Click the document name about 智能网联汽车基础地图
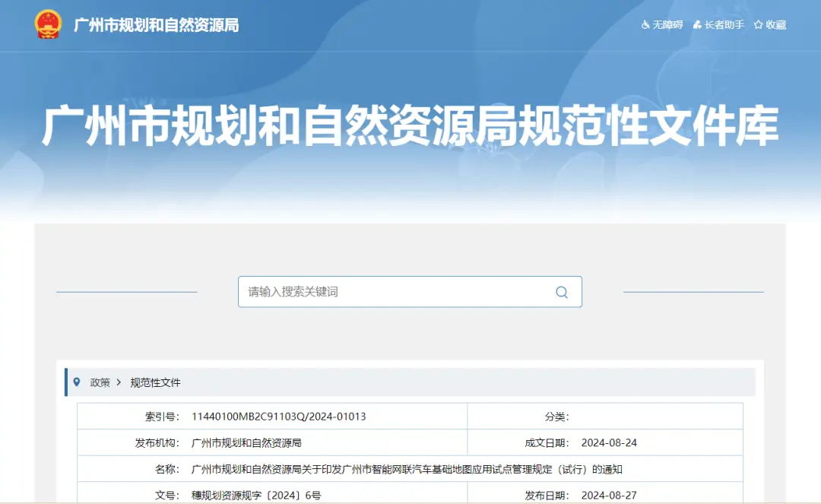 click(x=407, y=469)
